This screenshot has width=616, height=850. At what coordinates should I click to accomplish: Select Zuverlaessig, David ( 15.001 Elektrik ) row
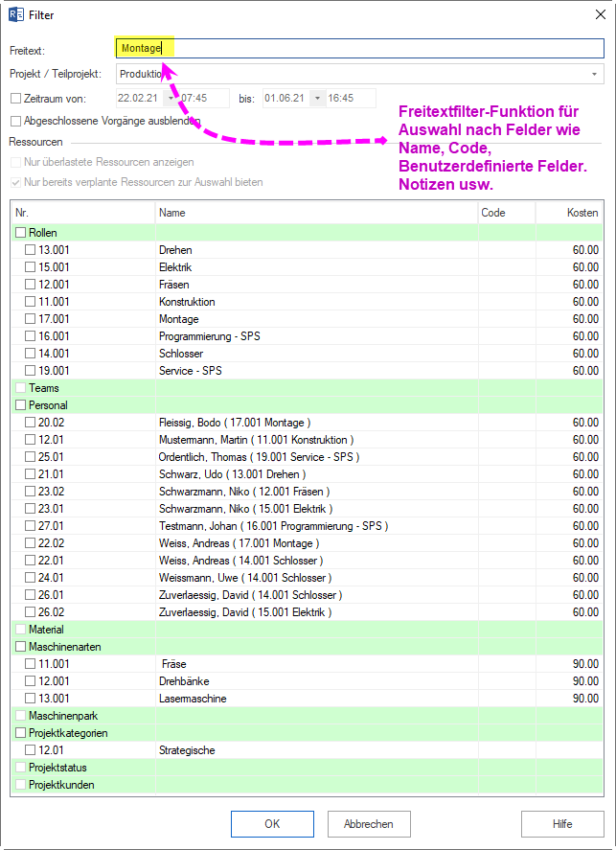245,612
